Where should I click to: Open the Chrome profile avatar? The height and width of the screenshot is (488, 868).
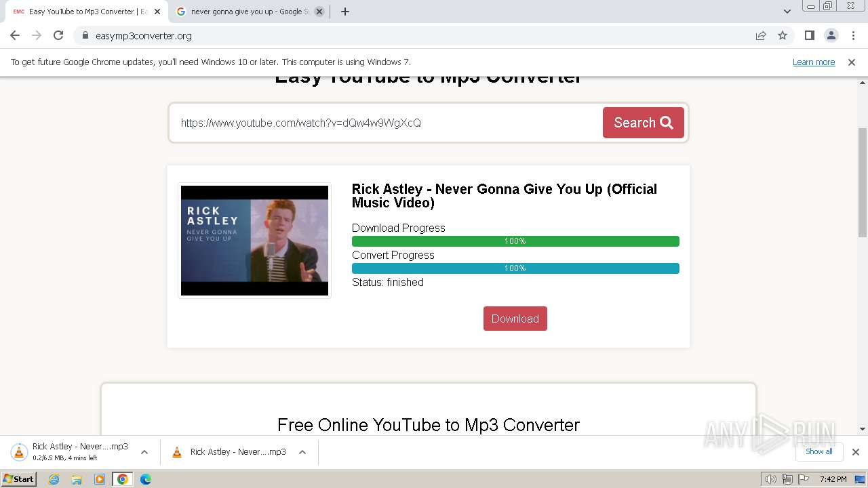[x=831, y=35]
